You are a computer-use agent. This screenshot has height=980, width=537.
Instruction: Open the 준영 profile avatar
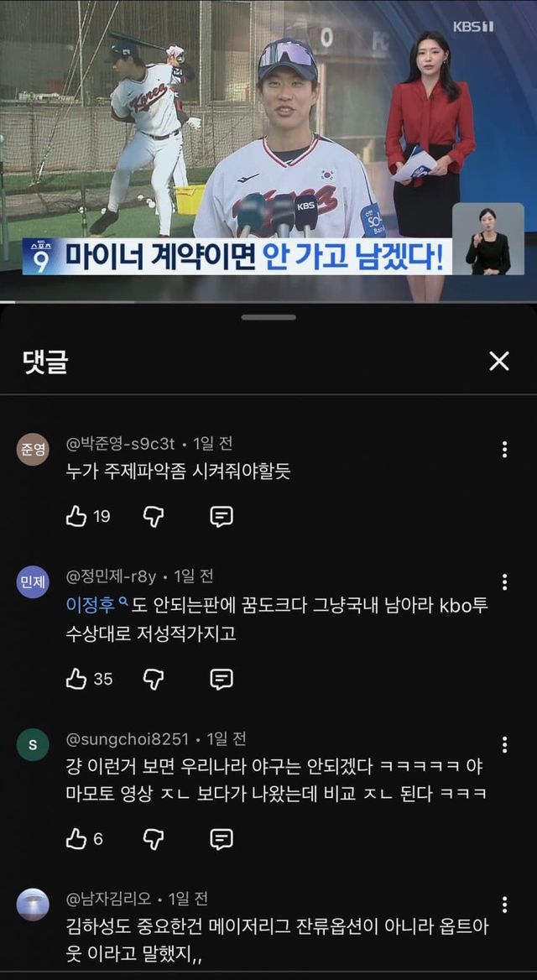point(33,450)
